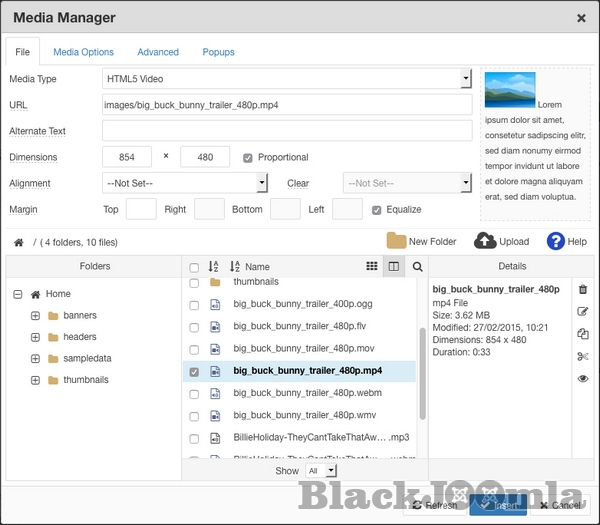Click the New Folder button
Image resolution: width=600 pixels, height=525 pixels.
[421, 241]
